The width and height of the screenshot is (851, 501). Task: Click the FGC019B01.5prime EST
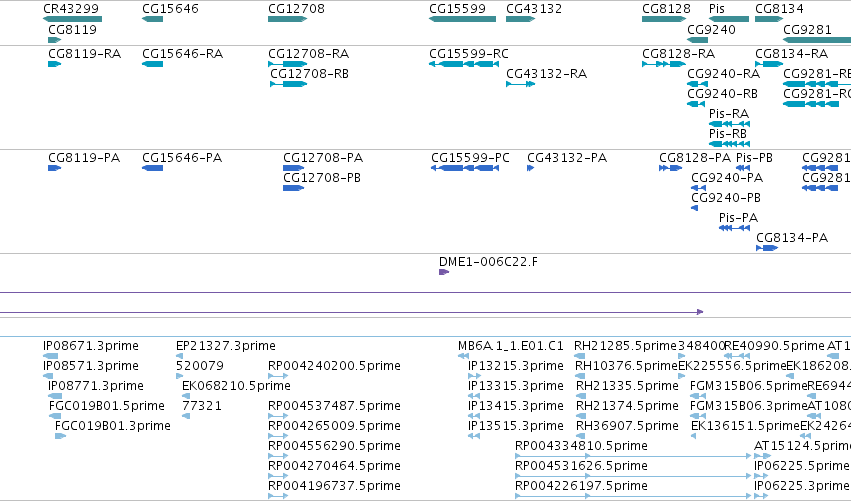(55, 416)
